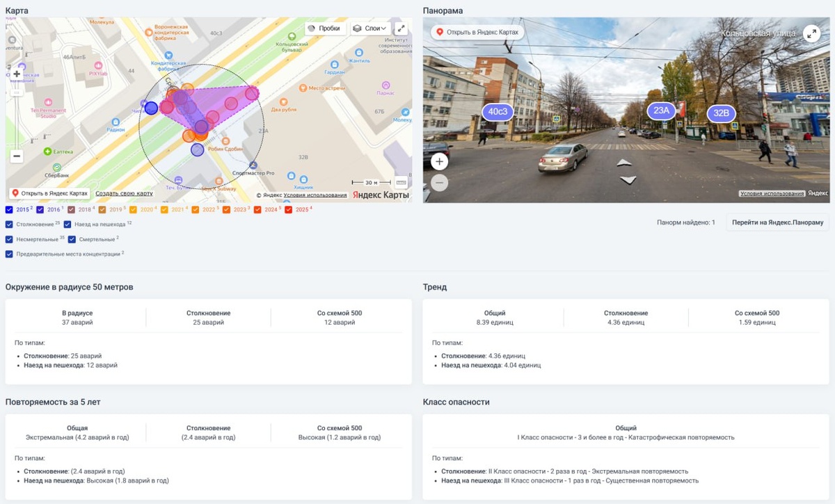
Task: Open map Условия использования link
Action: pos(315,195)
